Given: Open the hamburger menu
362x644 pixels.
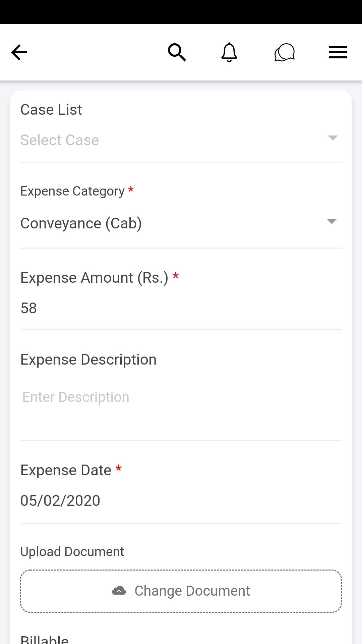Looking at the screenshot, I should click(x=338, y=52).
